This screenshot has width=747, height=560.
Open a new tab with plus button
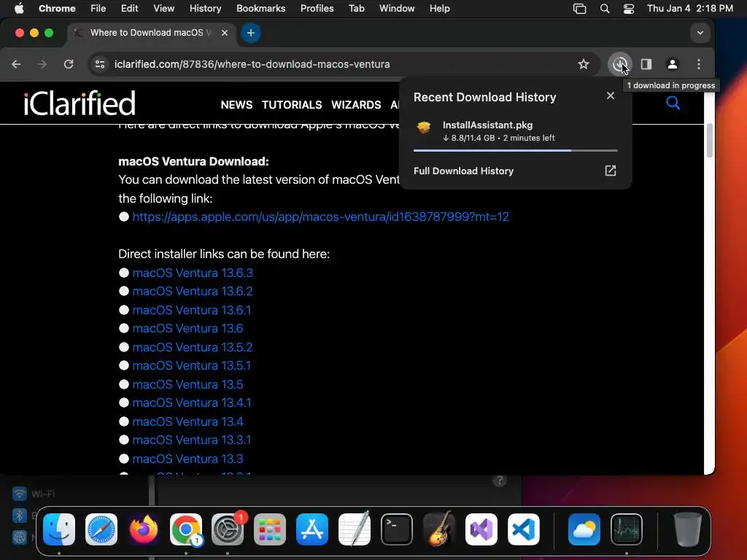(x=251, y=33)
